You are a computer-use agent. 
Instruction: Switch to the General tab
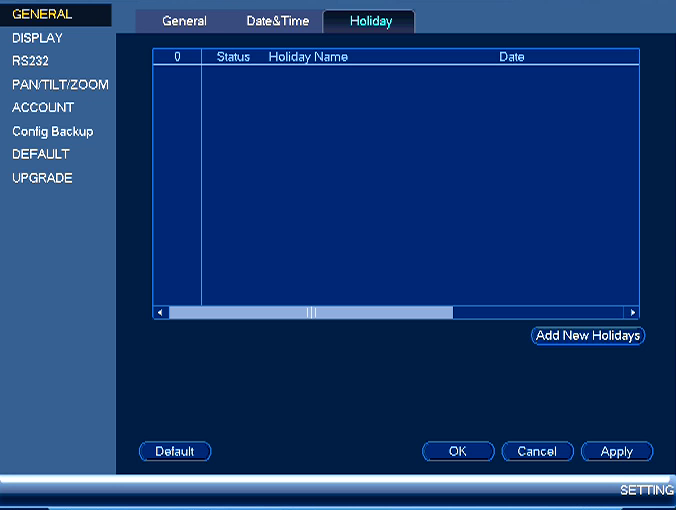185,21
